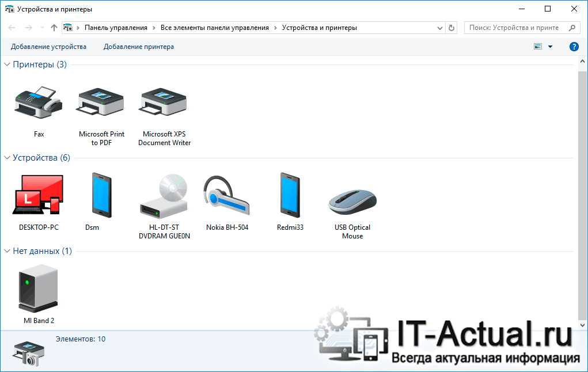
Task: Open the MI Band 2 device
Action: tap(39, 289)
